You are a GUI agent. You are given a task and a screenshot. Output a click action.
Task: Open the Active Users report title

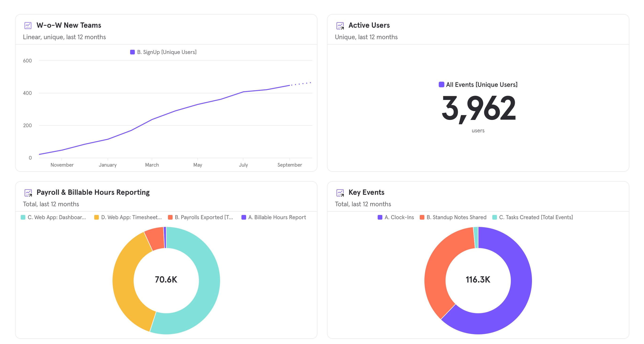(369, 25)
